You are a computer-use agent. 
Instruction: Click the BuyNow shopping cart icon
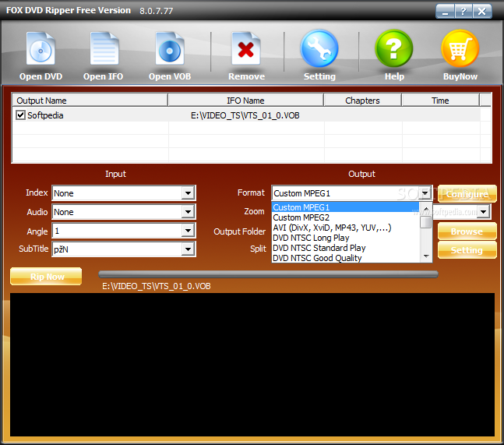tap(460, 48)
